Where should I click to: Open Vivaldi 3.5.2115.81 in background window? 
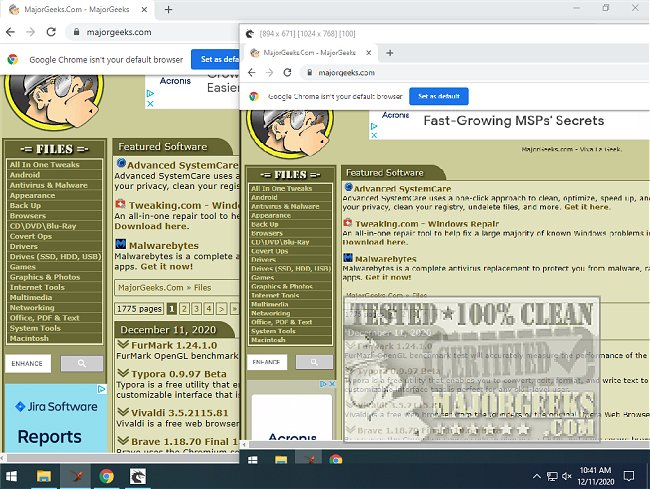point(179,413)
